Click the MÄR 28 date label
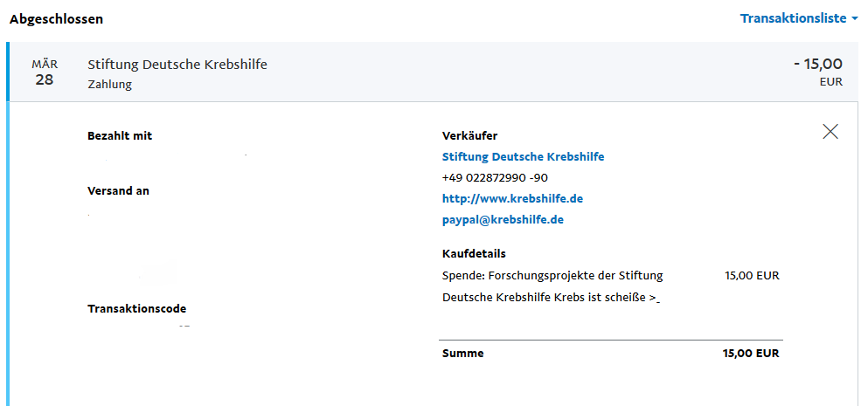 [x=45, y=72]
